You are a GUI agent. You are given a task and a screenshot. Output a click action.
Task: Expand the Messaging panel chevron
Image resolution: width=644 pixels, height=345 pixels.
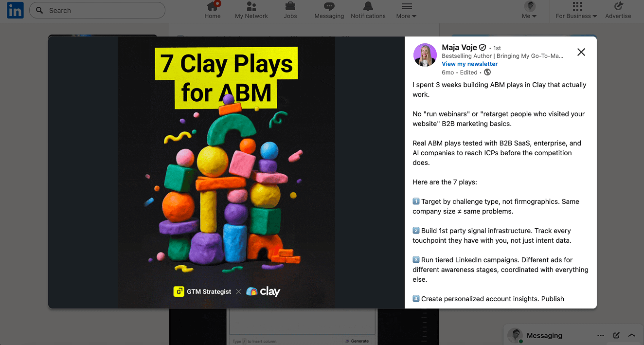click(x=632, y=335)
